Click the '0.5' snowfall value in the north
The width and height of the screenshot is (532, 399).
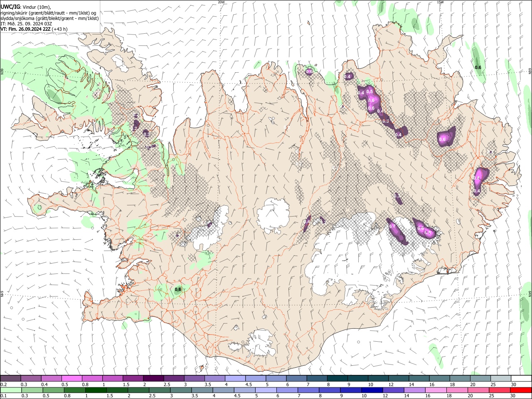click(x=370, y=91)
